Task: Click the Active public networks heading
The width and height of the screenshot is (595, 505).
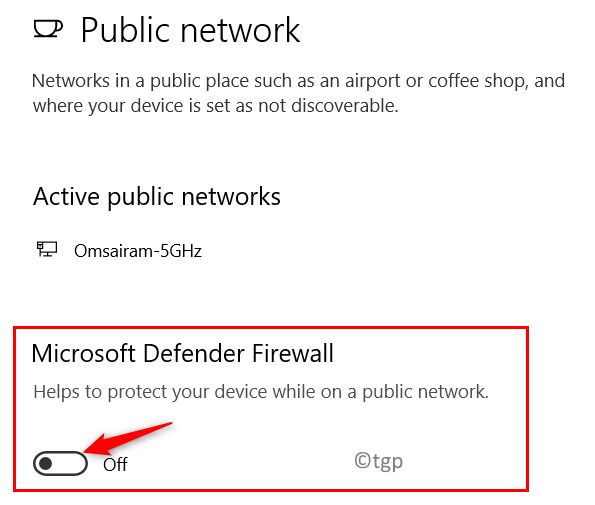Action: (x=157, y=197)
